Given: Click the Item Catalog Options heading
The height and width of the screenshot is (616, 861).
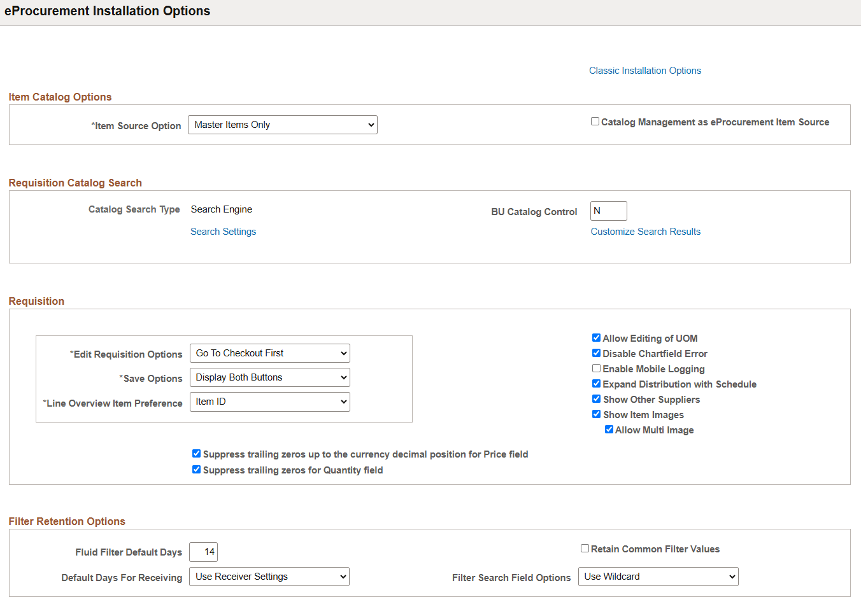Looking at the screenshot, I should coord(60,97).
